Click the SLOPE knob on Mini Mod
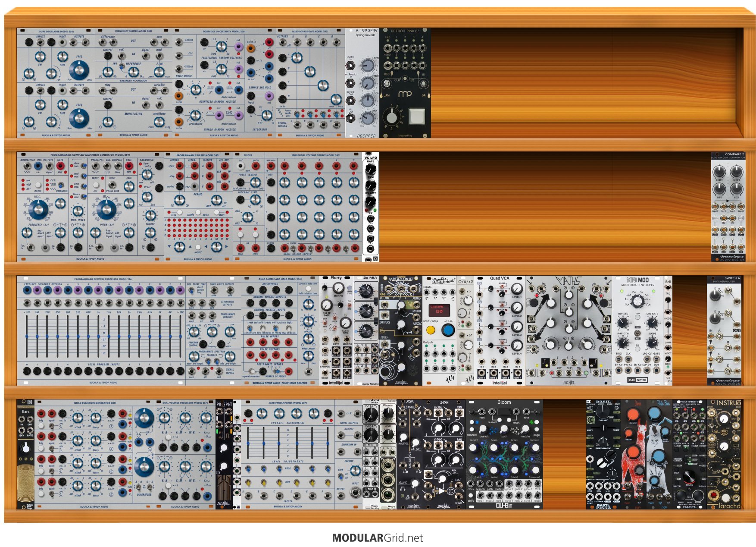 click(652, 343)
